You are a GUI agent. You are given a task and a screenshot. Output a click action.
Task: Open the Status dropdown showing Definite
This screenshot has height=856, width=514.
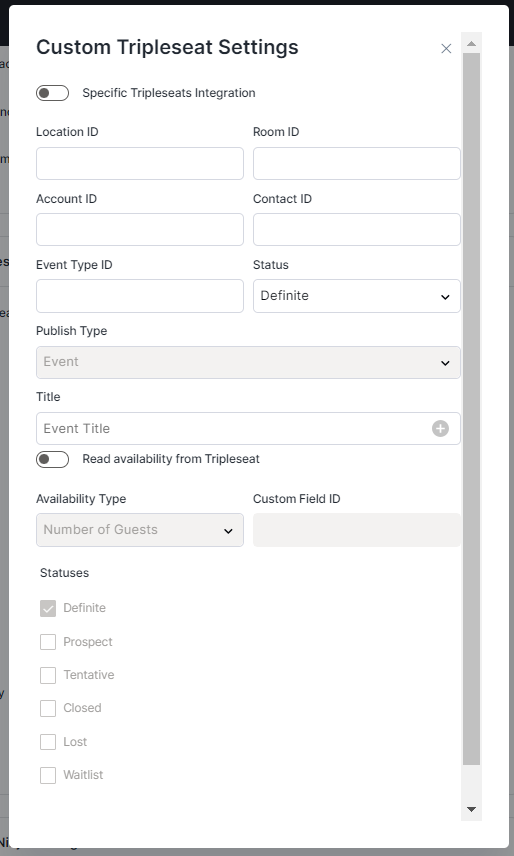(357, 296)
